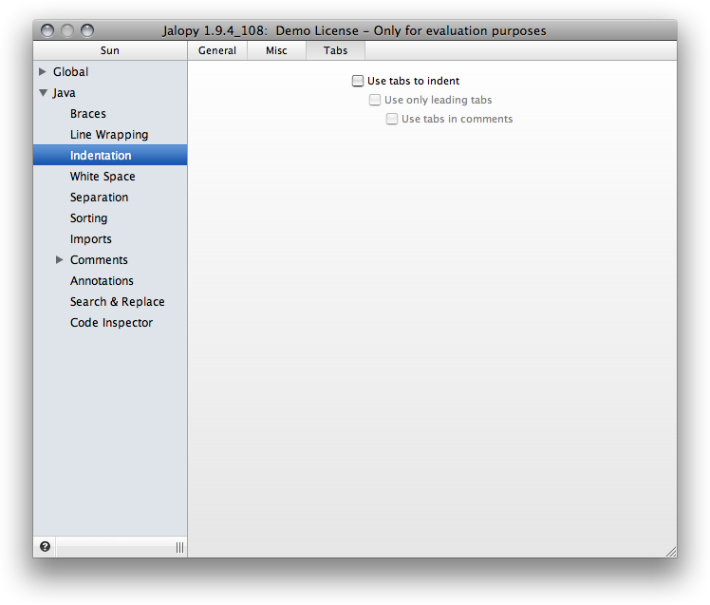Minimize the Jalopy window
Image resolution: width=710 pixels, height=605 pixels.
(x=67, y=30)
